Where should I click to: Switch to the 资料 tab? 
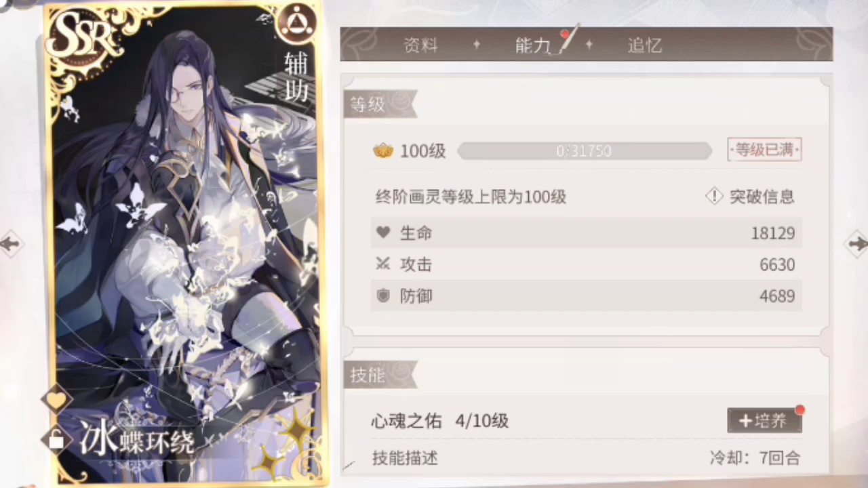[x=420, y=45]
